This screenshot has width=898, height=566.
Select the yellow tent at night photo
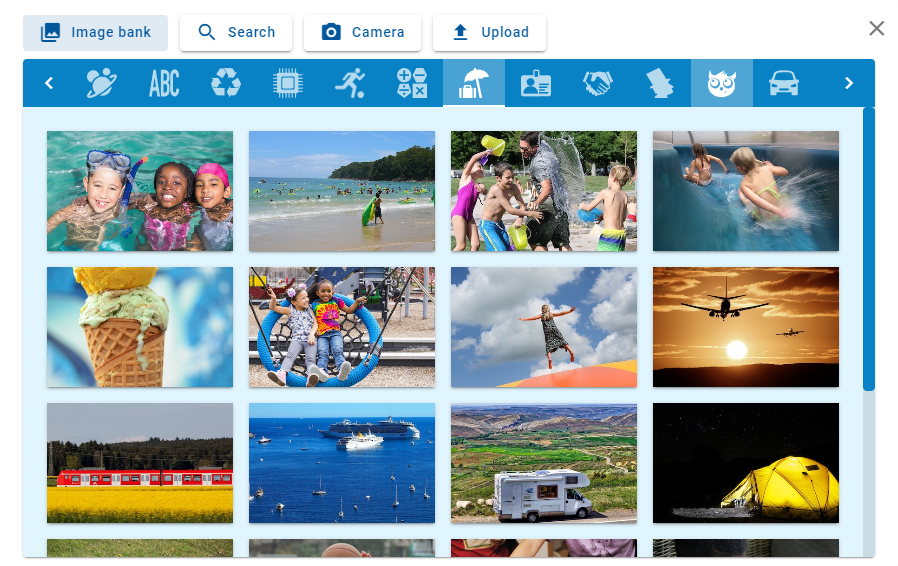[746, 463]
